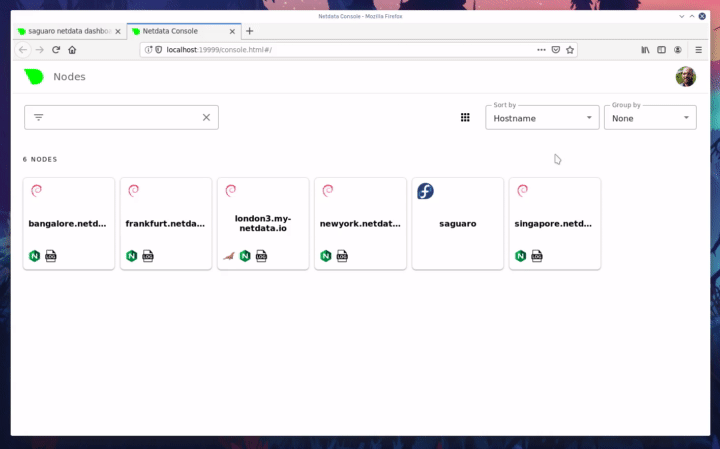Open frankfurt.netda... node
This screenshot has height=449, width=720.
pos(166,224)
